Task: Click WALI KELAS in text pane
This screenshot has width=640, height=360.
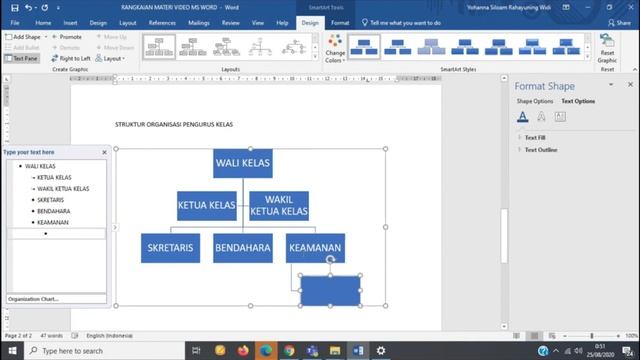Action: tap(40, 166)
